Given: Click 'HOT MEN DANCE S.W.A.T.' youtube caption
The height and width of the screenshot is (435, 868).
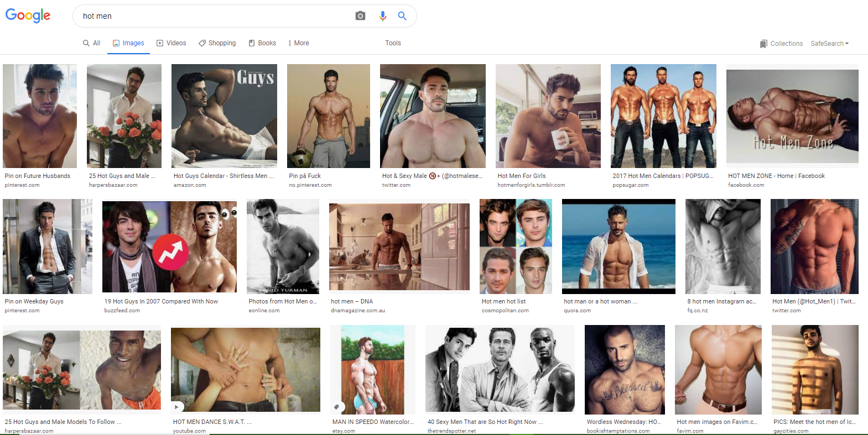Looking at the screenshot, I should click(212, 422).
